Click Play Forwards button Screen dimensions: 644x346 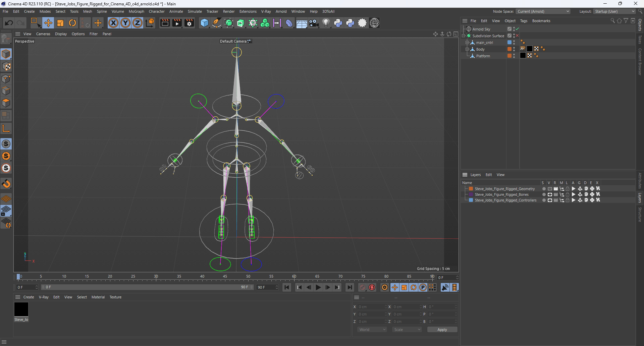pyautogui.click(x=318, y=287)
